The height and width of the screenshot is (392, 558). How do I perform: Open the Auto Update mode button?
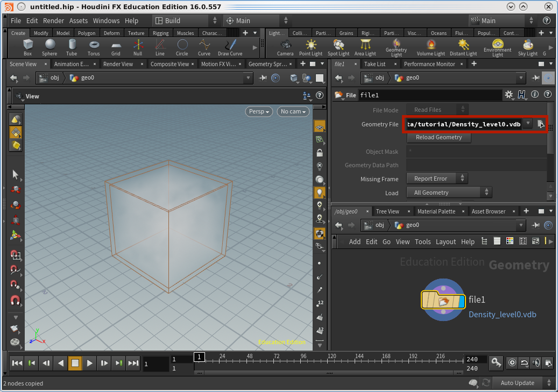[x=517, y=383]
